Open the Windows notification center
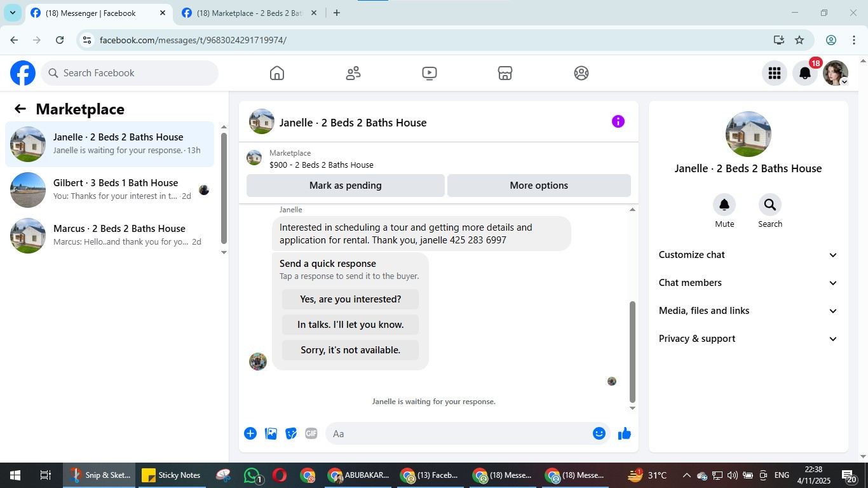The height and width of the screenshot is (488, 868). pos(849,475)
